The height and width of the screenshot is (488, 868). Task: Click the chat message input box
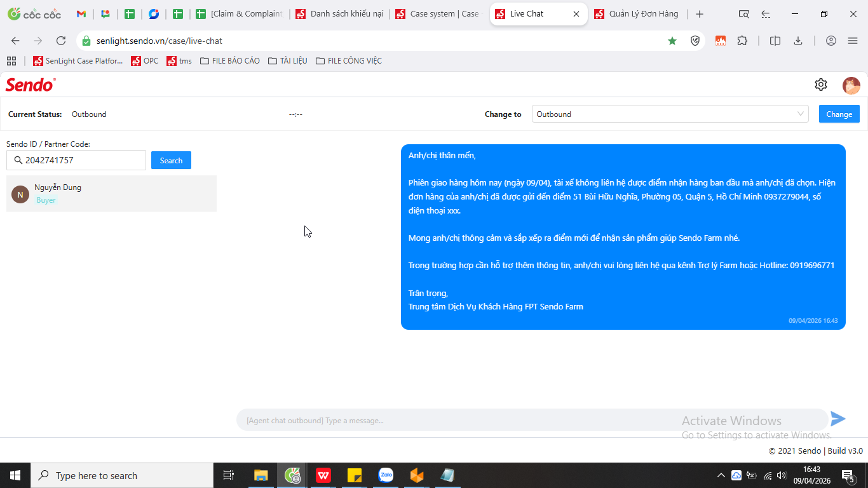click(532, 420)
